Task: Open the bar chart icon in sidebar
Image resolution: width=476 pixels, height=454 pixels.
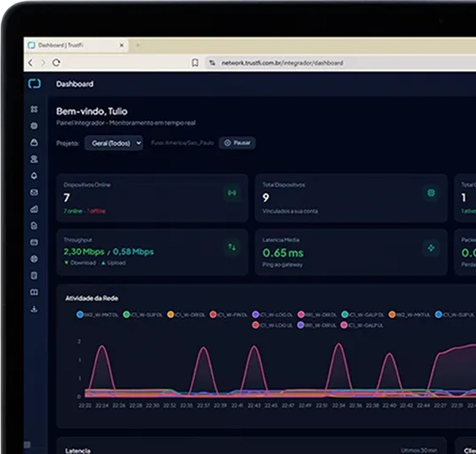Action: click(x=35, y=208)
